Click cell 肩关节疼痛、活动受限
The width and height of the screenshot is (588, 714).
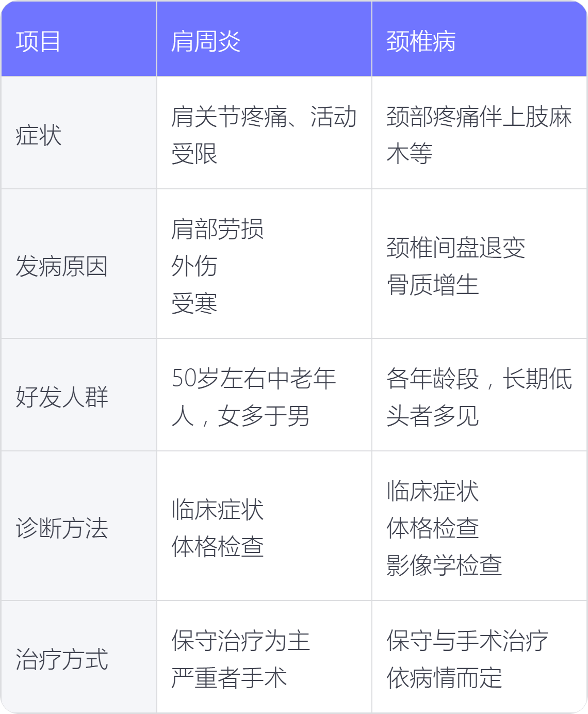click(264, 135)
